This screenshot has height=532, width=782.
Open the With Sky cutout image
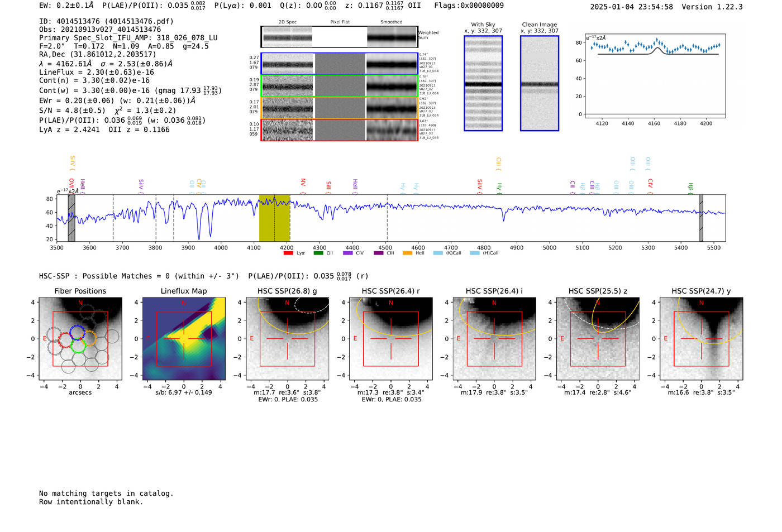click(x=483, y=83)
